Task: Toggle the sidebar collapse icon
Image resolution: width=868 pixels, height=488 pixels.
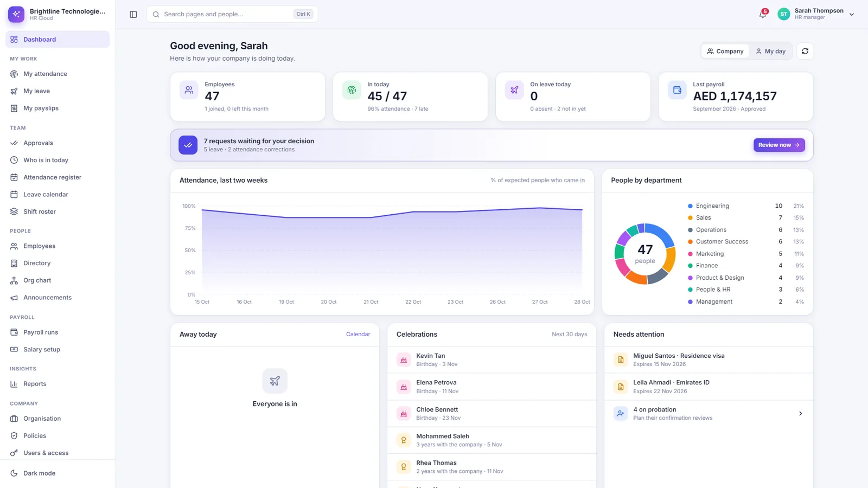Action: point(133,15)
